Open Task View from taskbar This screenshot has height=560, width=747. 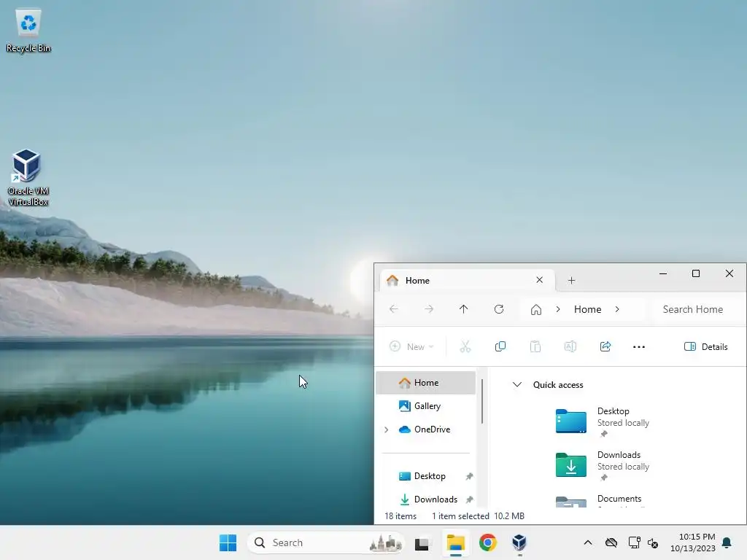(x=422, y=542)
